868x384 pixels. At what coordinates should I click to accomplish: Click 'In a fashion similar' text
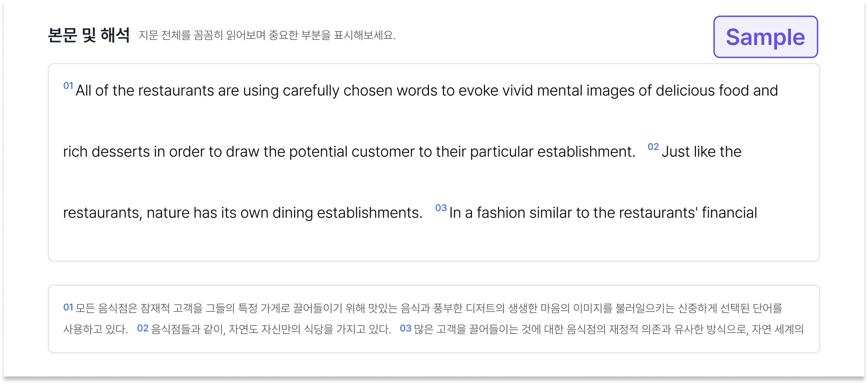click(510, 213)
